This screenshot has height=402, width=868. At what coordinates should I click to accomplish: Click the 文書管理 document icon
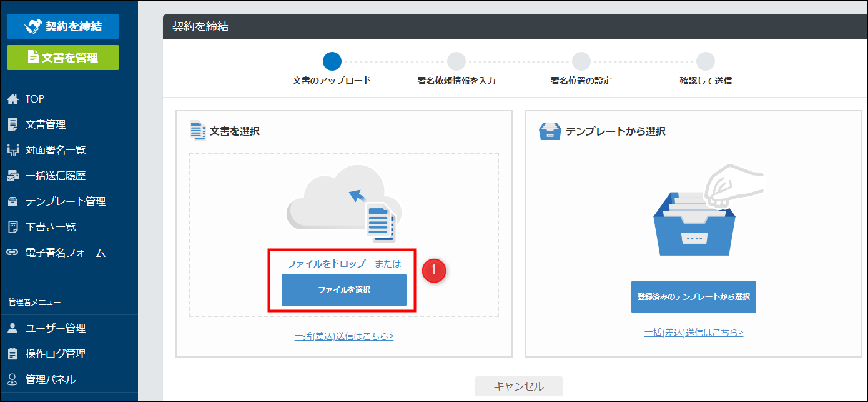[12, 124]
